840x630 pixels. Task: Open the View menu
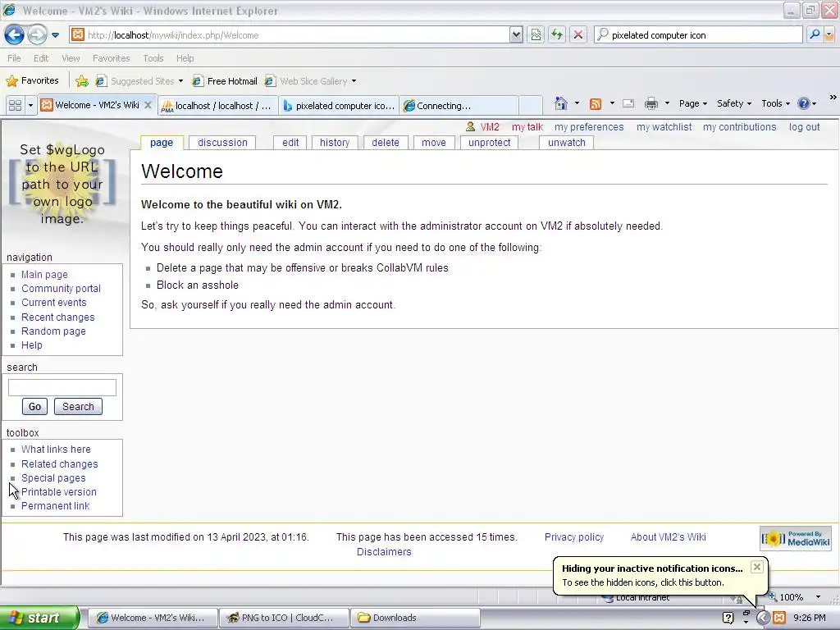point(71,58)
